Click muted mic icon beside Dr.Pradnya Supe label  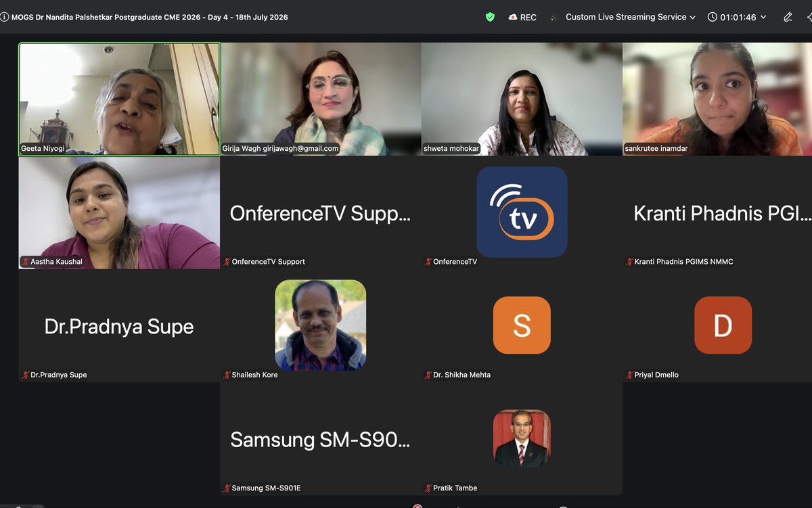point(26,375)
